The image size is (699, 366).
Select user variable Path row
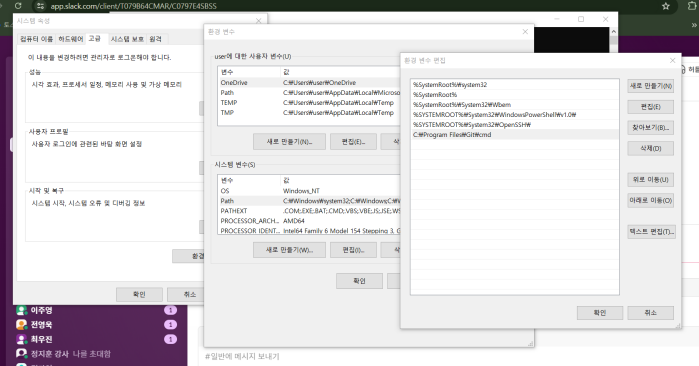point(309,93)
